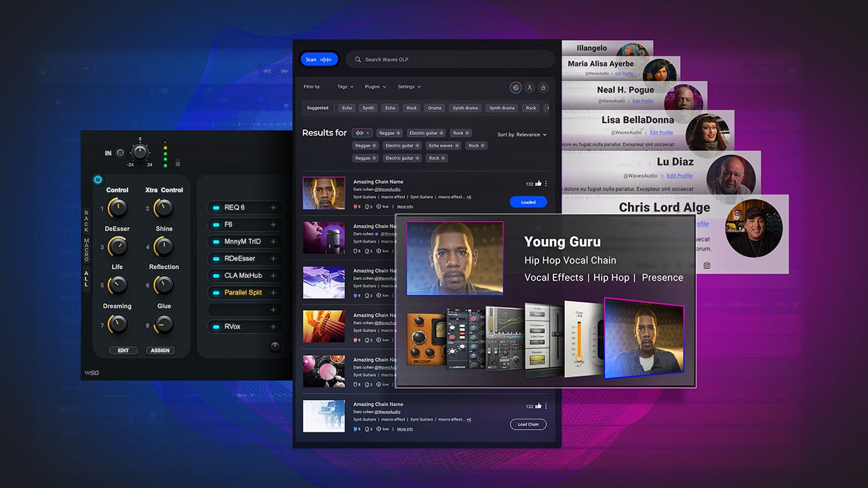Switch to the ALL side tab

tap(86, 278)
